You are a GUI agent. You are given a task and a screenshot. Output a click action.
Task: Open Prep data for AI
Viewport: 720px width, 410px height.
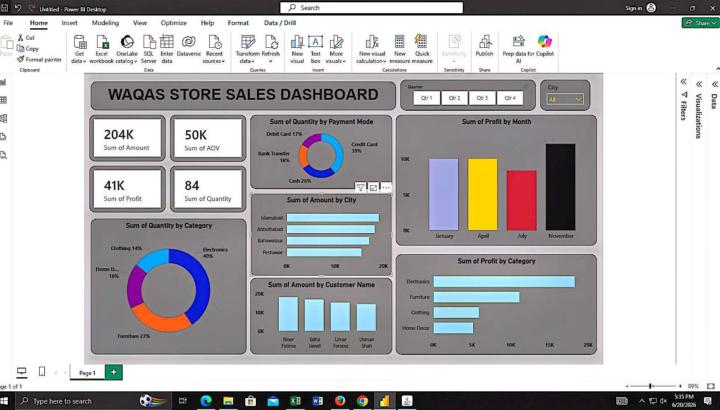point(518,49)
